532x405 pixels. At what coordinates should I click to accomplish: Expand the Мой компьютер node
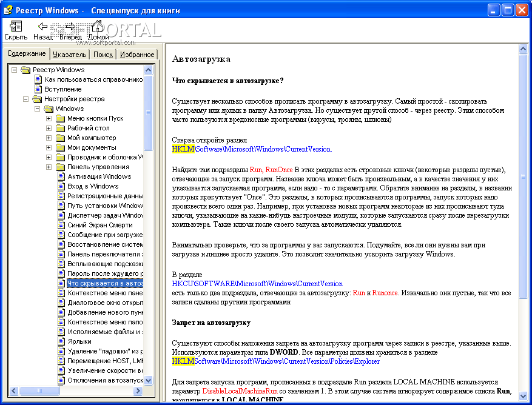(x=49, y=138)
